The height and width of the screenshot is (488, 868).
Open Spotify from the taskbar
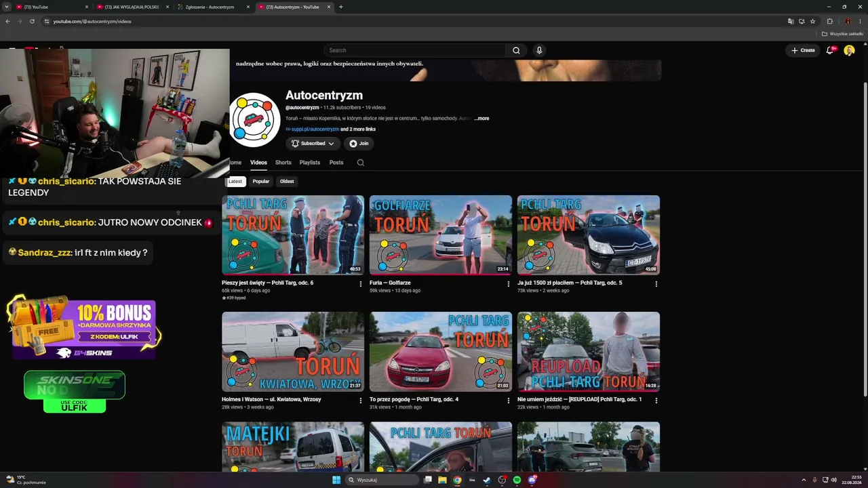coord(517,480)
